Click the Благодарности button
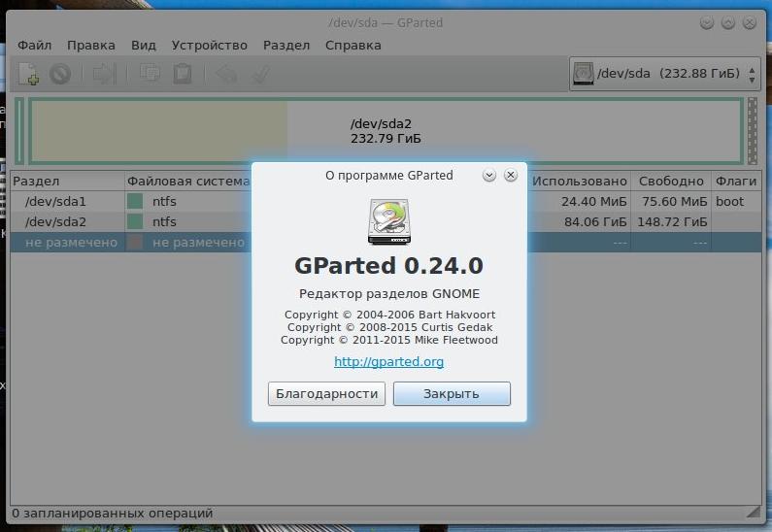 pos(326,394)
